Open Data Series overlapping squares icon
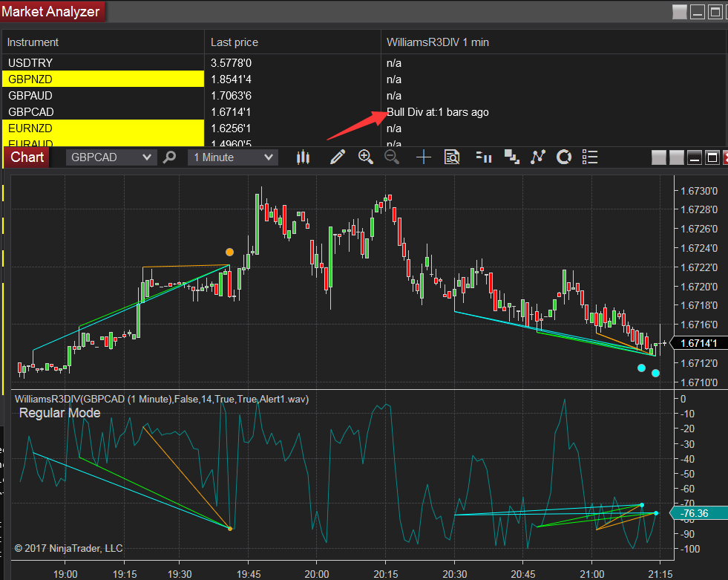Screen dimensions: 728x580 pyautogui.click(x=511, y=157)
